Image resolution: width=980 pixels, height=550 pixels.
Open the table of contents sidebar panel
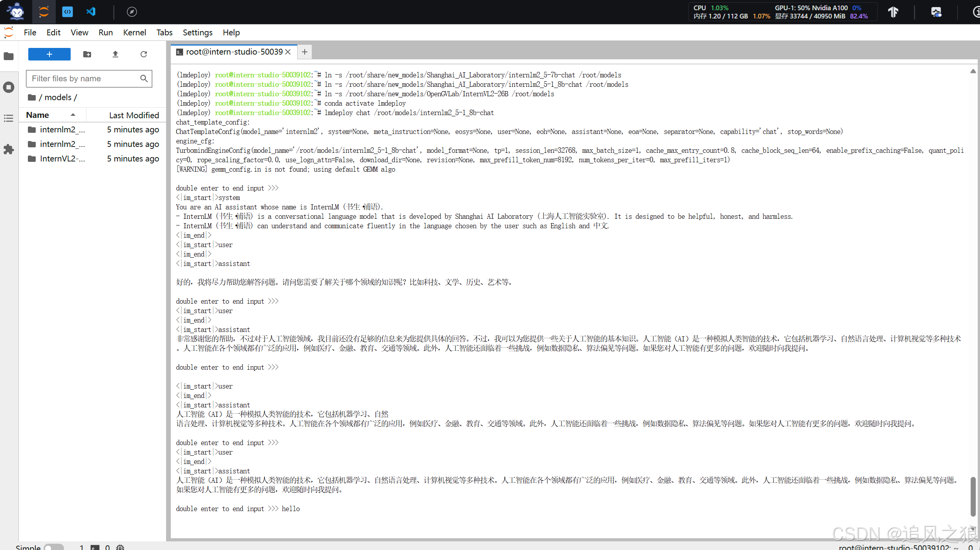tap(9, 118)
